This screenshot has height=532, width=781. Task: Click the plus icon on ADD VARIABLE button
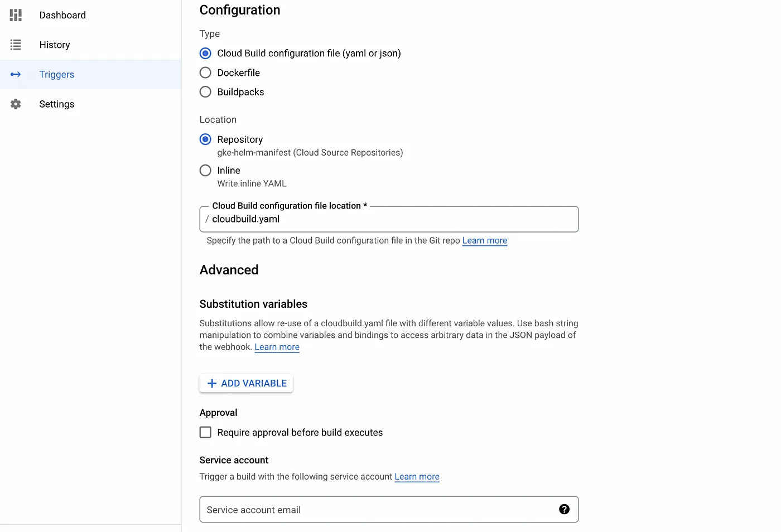(x=211, y=383)
